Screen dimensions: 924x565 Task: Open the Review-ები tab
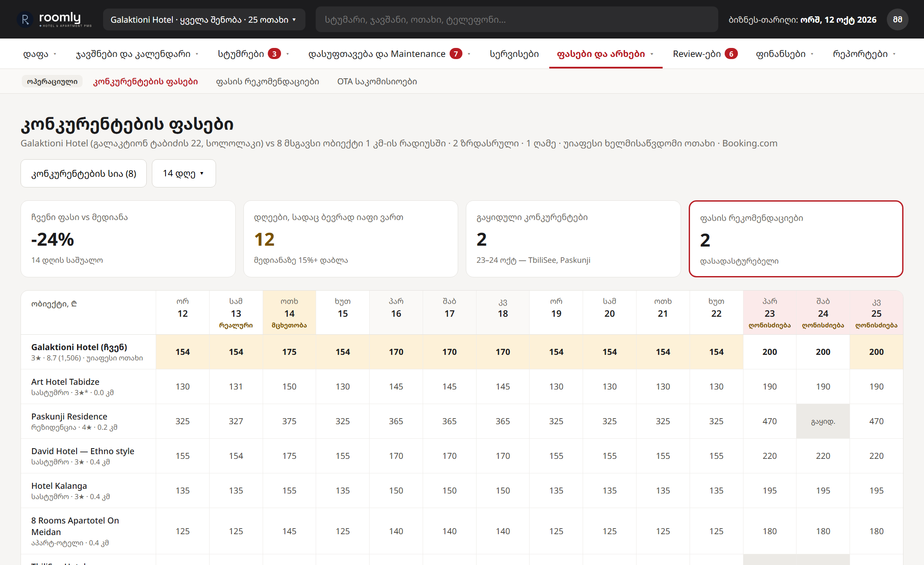pos(705,54)
